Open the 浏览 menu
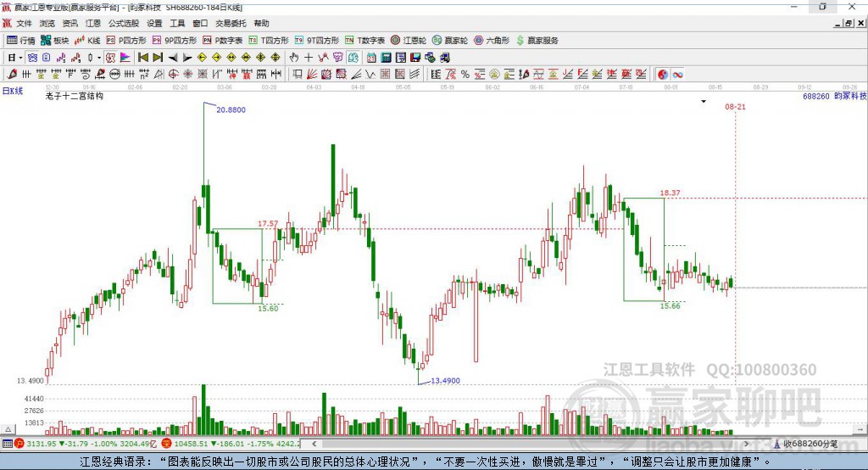This screenshot has height=470, width=868. click(x=47, y=23)
